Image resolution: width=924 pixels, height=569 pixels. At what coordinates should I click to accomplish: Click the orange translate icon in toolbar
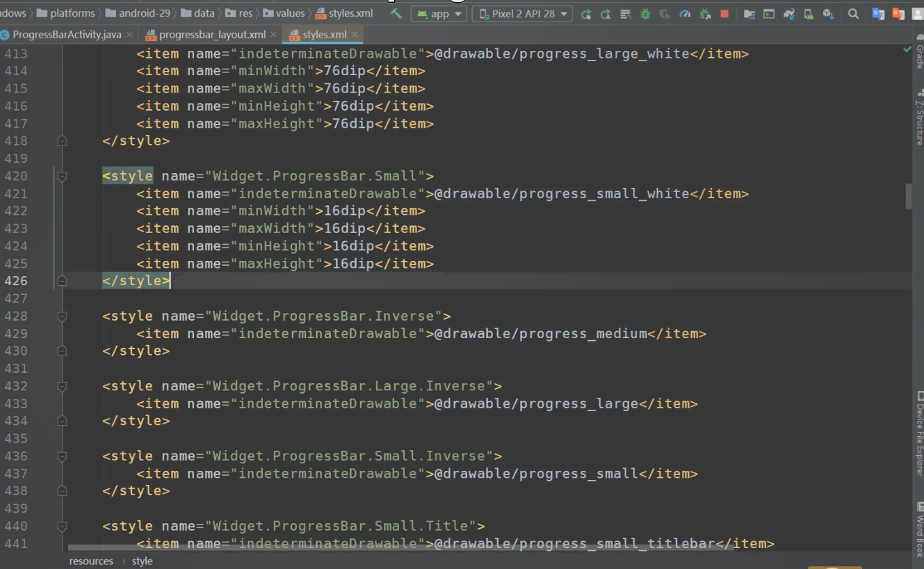click(898, 14)
